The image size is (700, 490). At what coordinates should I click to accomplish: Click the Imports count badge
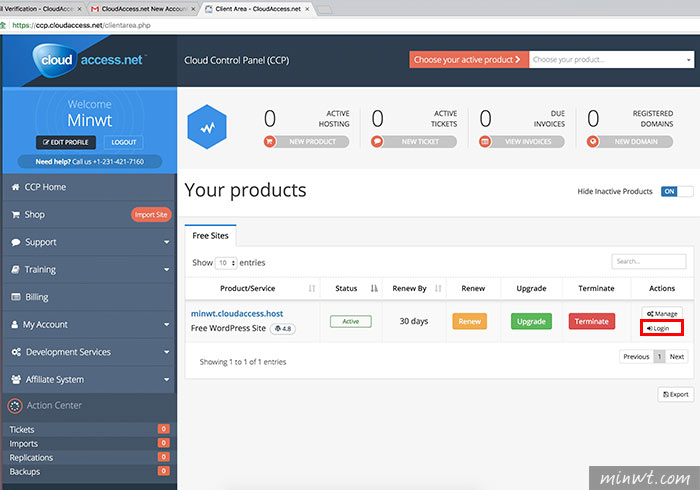(163, 443)
